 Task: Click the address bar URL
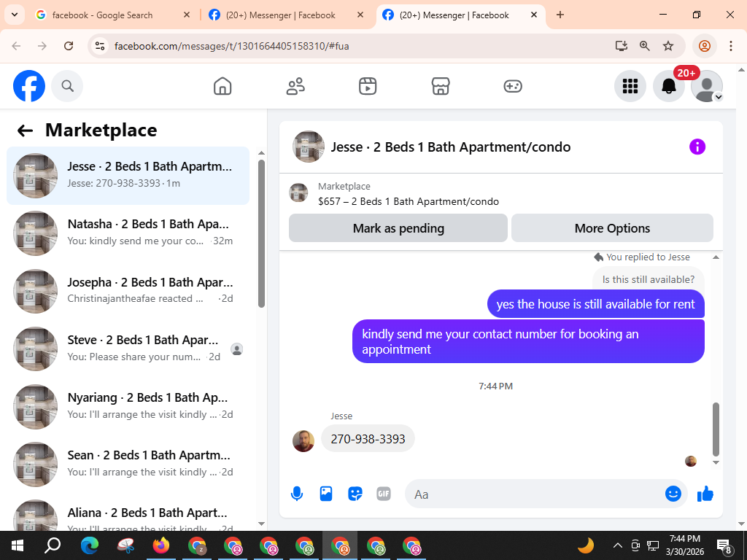coord(231,46)
